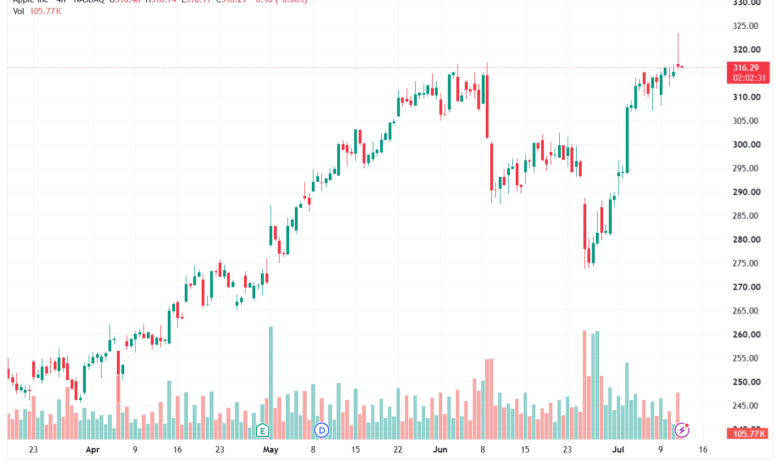This screenshot has width=780, height=470.
Task: Click the Jul label on time axis
Action: 618,450
